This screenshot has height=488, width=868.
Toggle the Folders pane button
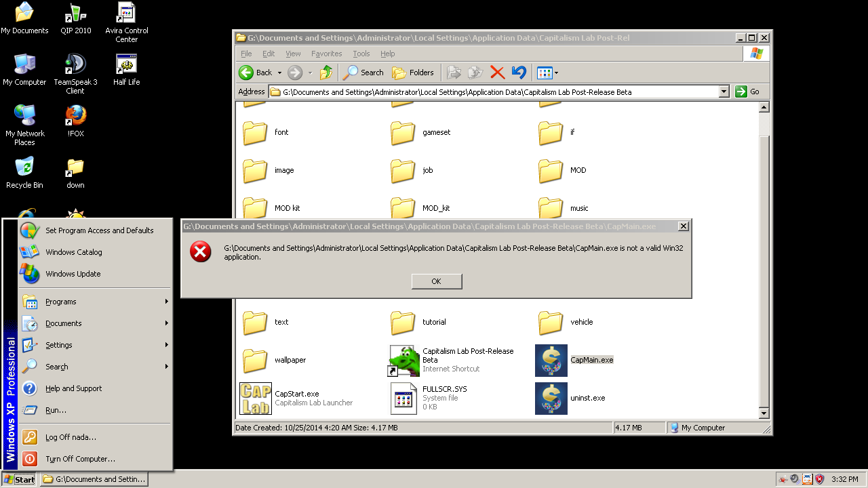[413, 73]
